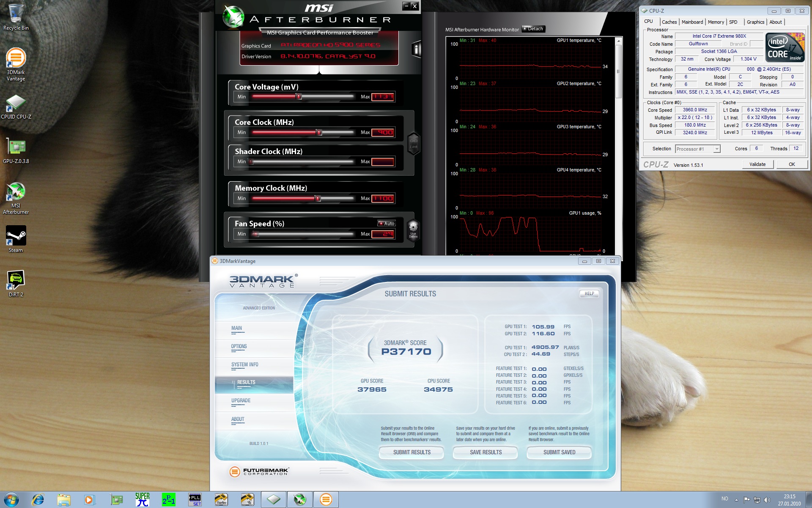Switch to the CPU-Z taskbar button
Image resolution: width=812 pixels, height=508 pixels.
tap(274, 500)
